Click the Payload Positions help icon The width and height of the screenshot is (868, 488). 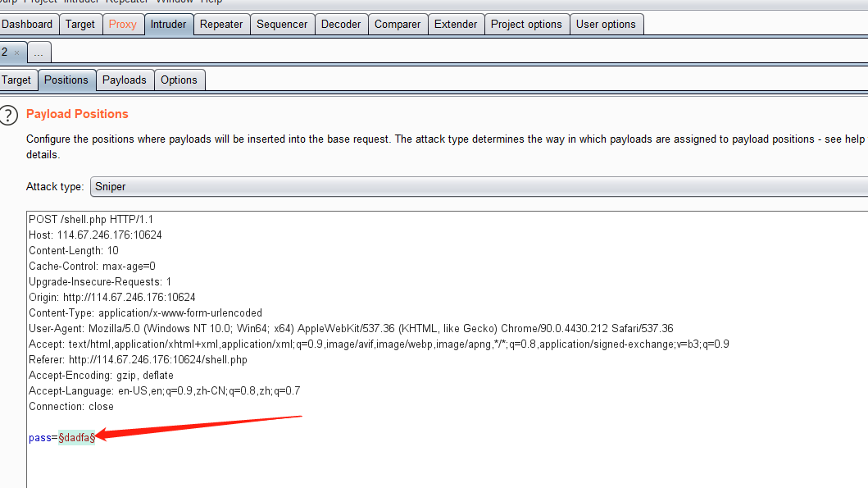[8, 115]
